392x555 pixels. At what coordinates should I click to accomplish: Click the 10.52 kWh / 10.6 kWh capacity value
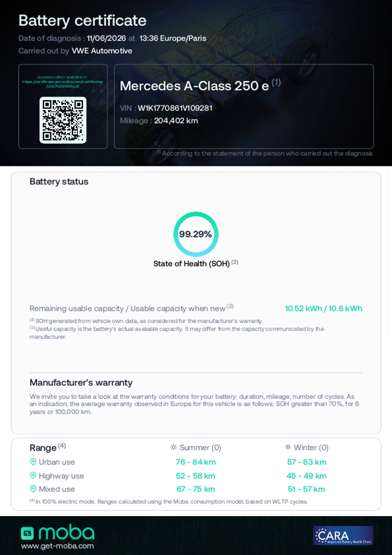(x=323, y=308)
